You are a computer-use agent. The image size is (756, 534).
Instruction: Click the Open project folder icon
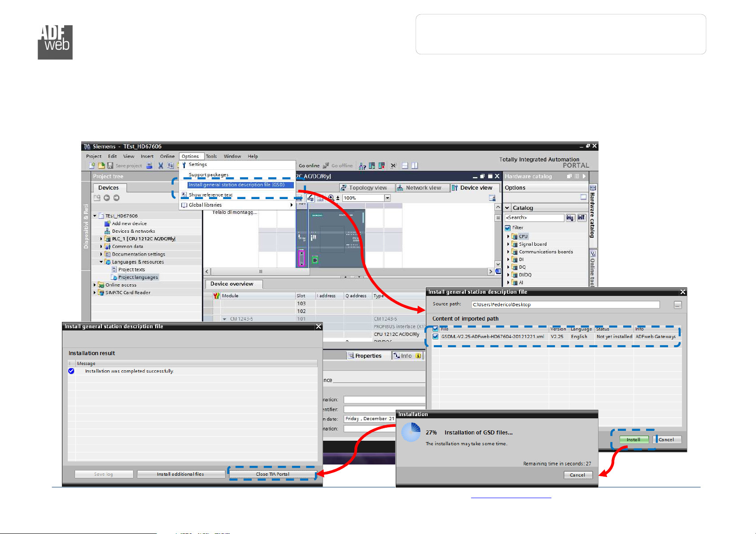101,165
